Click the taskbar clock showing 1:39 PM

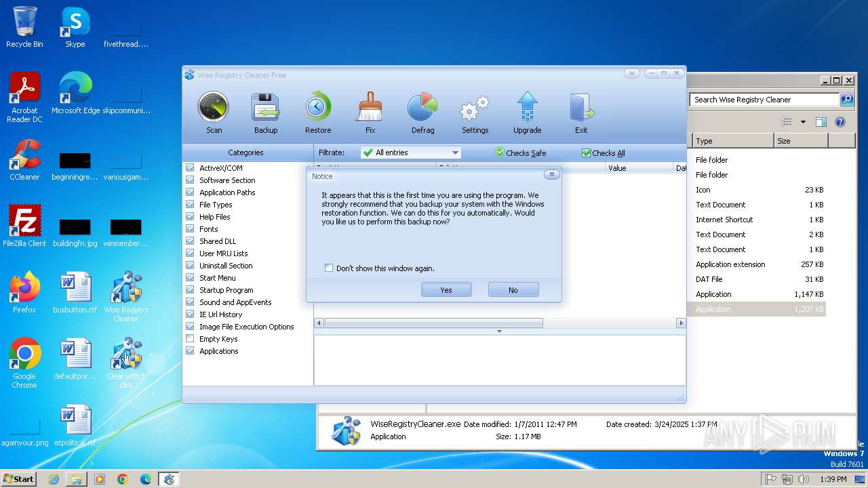(x=833, y=479)
